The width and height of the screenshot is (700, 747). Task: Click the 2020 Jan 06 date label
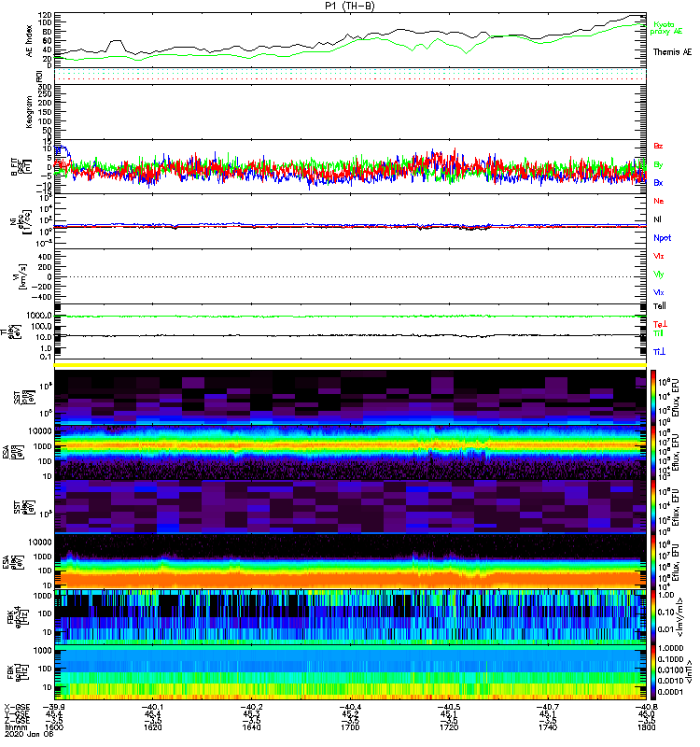pos(28,734)
